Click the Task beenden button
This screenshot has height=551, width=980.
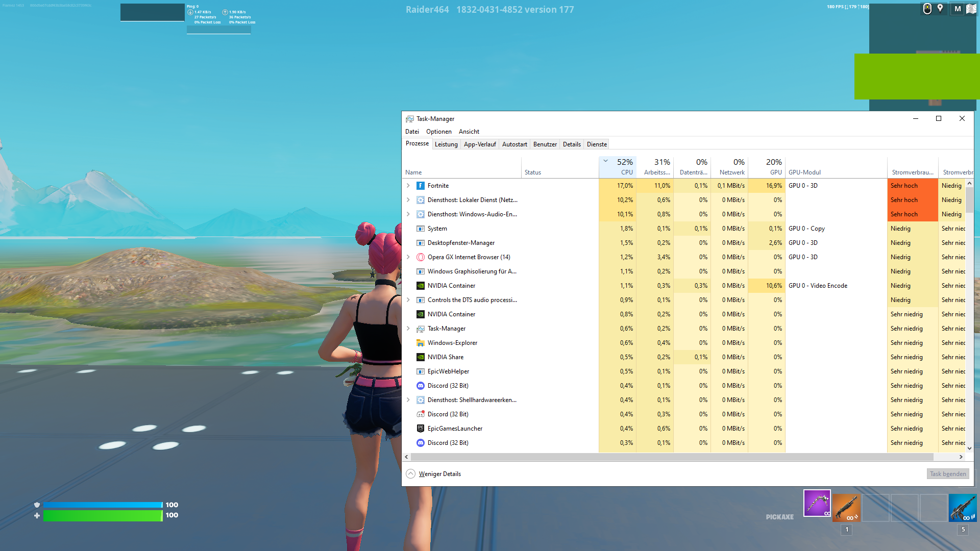(x=947, y=474)
